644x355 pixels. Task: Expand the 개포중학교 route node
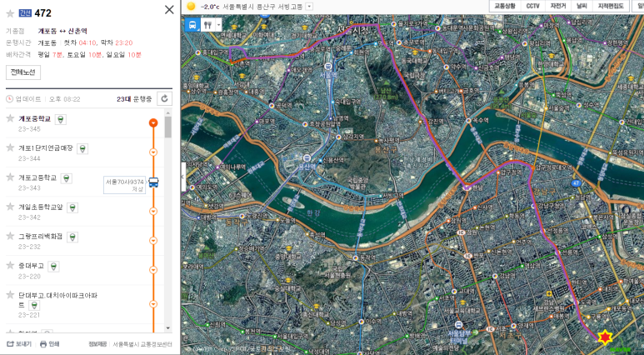pyautogui.click(x=153, y=122)
